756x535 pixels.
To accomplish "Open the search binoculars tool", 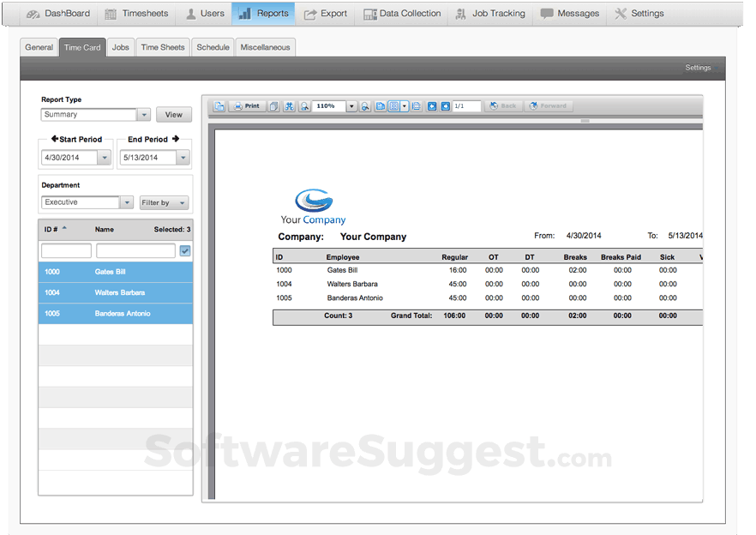I will coord(289,105).
